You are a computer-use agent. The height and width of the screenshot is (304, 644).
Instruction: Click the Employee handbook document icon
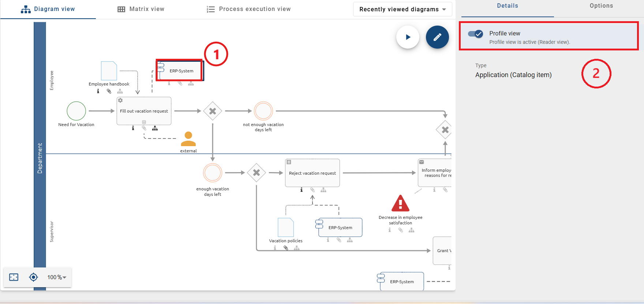pyautogui.click(x=109, y=71)
